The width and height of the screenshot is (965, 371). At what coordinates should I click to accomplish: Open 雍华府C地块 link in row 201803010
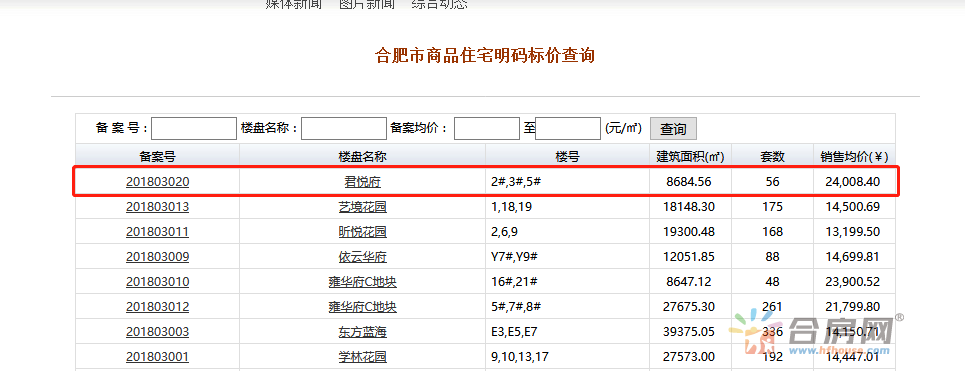pos(362,282)
